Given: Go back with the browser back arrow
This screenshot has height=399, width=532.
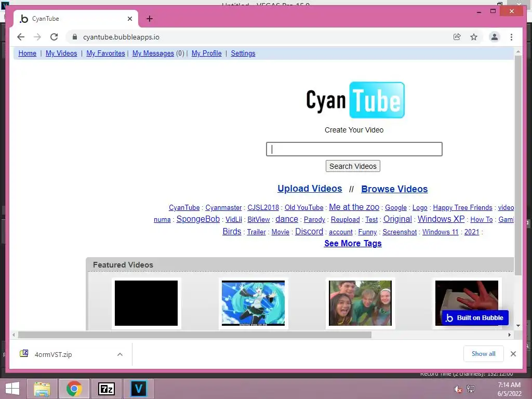Looking at the screenshot, I should tap(21, 37).
